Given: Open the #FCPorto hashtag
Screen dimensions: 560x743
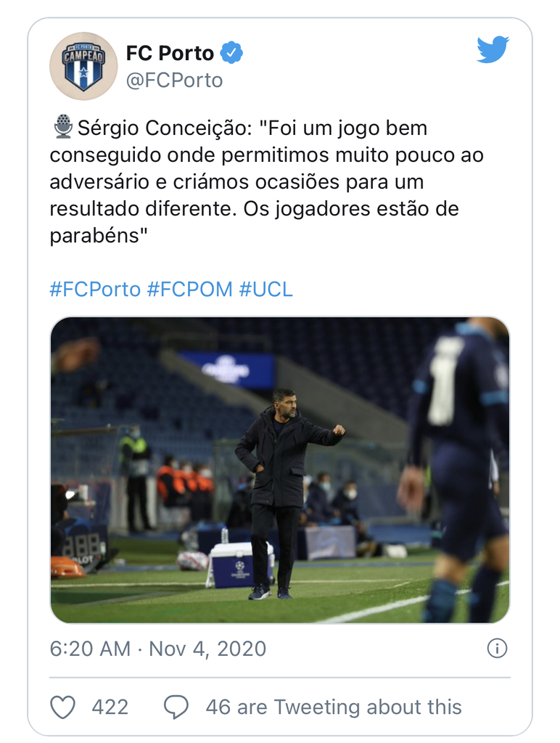Looking at the screenshot, I should tap(95, 289).
